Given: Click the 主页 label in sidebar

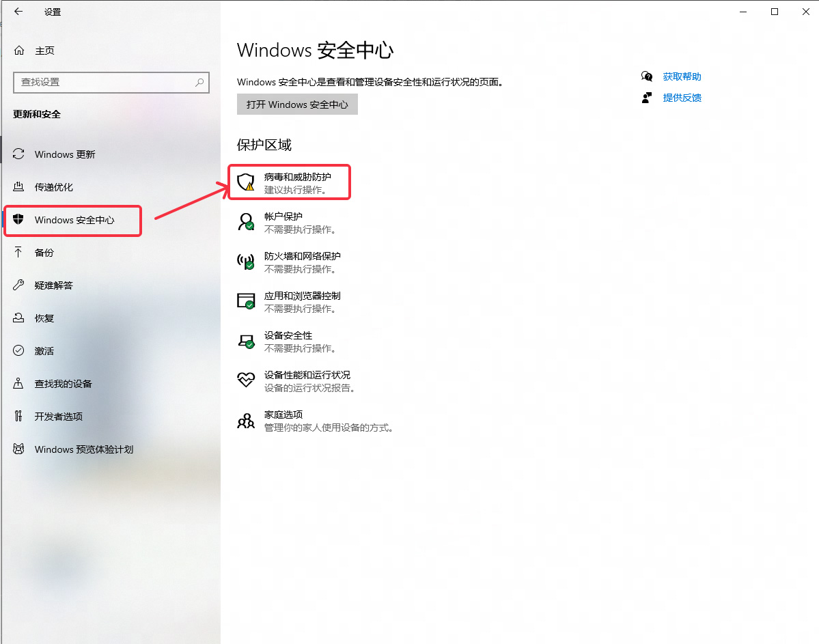Looking at the screenshot, I should pyautogui.click(x=45, y=51).
